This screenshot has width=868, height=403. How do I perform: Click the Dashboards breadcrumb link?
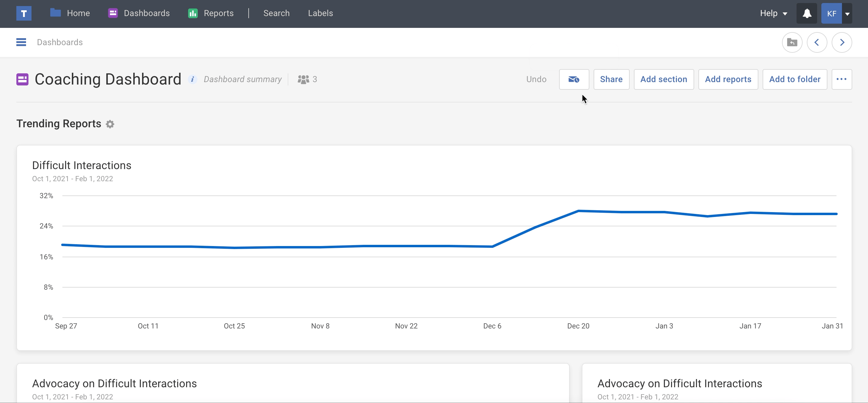(60, 42)
